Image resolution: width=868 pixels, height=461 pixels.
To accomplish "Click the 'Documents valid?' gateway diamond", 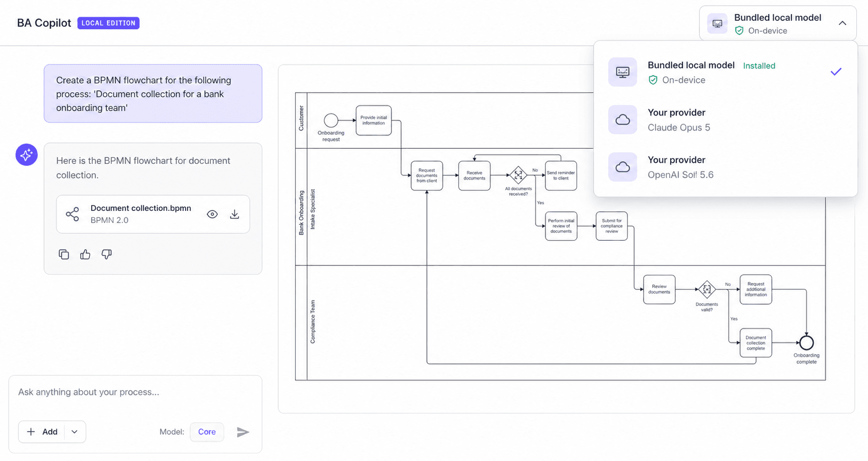I will [x=707, y=290].
